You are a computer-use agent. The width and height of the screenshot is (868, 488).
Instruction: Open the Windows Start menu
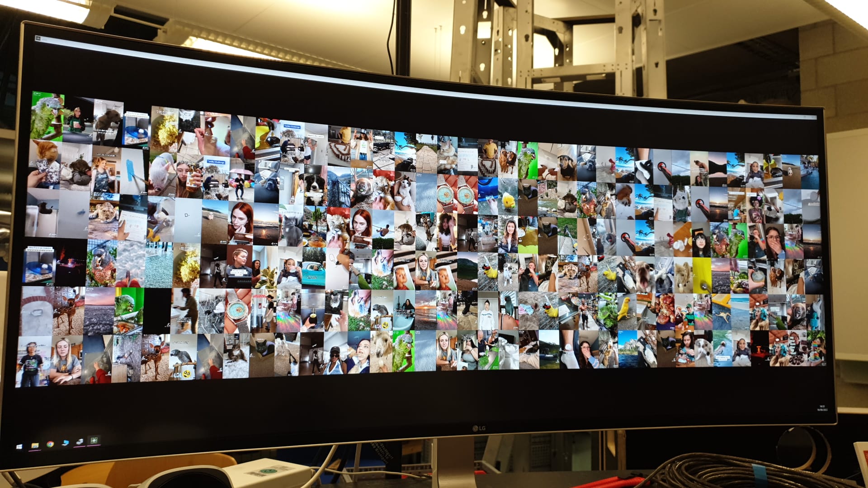[x=19, y=446]
